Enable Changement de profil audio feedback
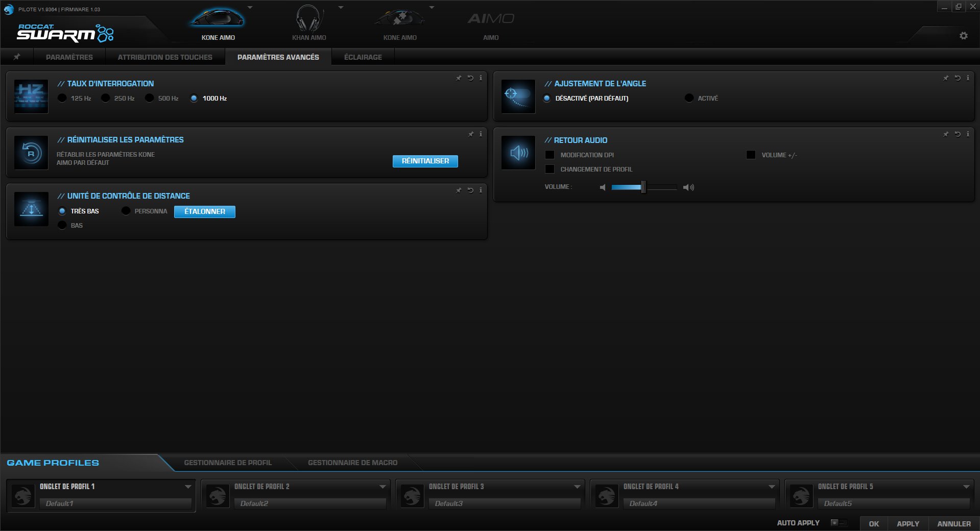The image size is (980, 531). tap(550, 169)
